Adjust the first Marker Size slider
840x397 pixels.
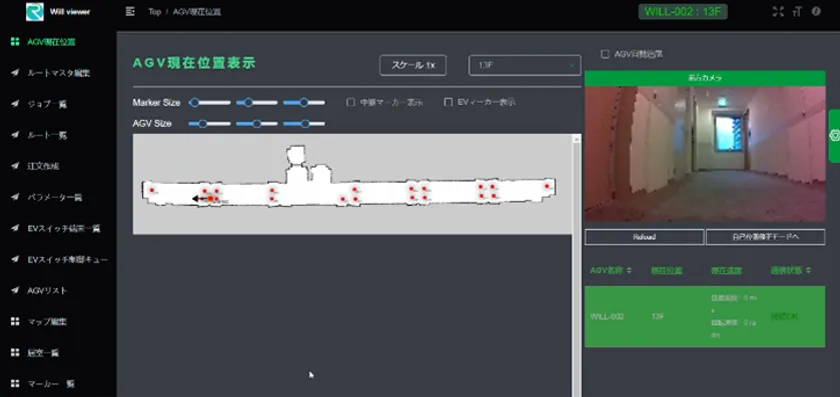209,102
